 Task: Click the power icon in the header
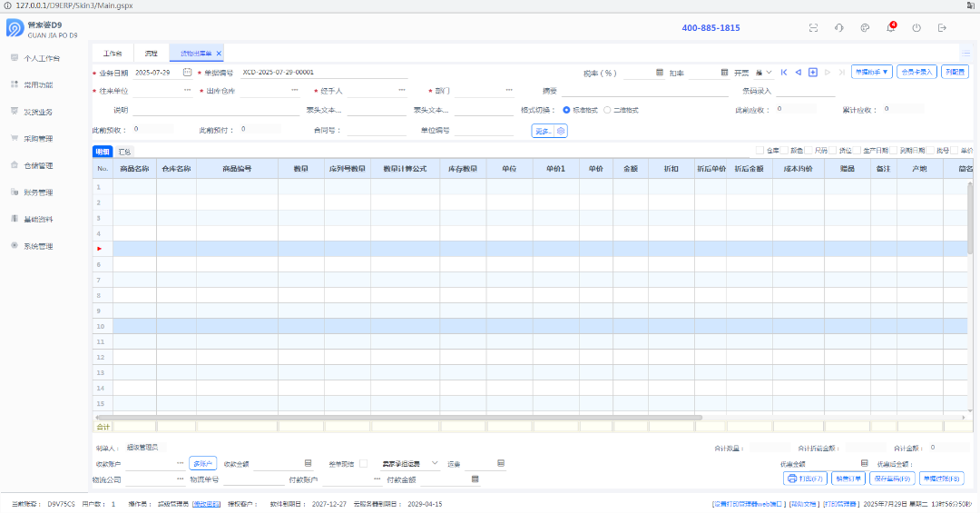click(916, 27)
